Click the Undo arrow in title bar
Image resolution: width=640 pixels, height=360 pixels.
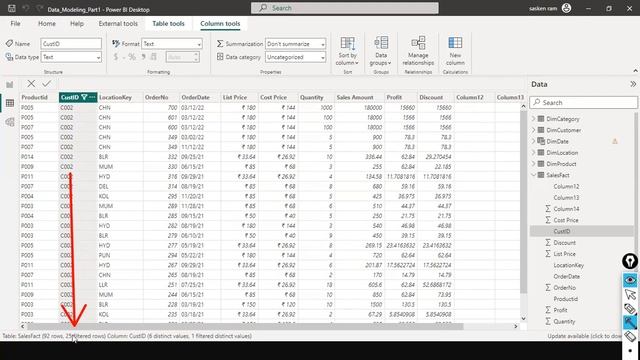click(x=26, y=8)
